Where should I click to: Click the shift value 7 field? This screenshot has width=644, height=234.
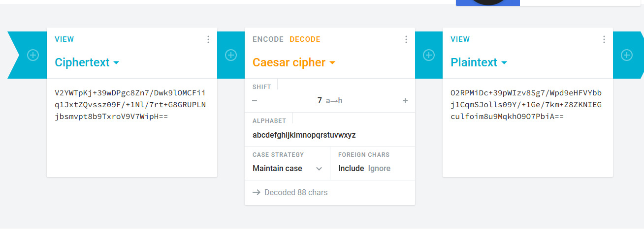330,101
